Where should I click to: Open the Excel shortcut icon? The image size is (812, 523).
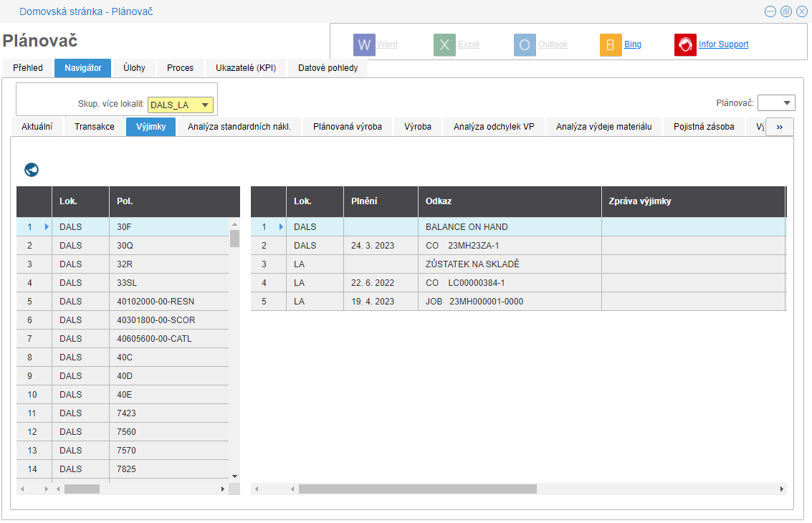click(x=444, y=44)
